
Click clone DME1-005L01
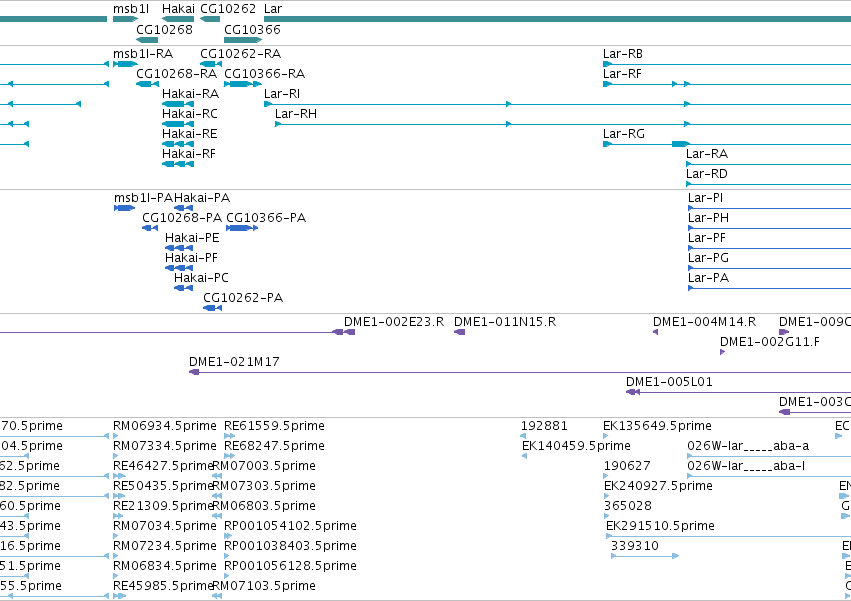[x=669, y=383]
